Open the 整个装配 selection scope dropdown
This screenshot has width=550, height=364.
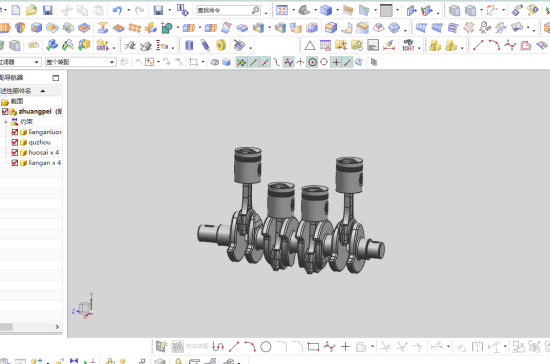click(81, 62)
